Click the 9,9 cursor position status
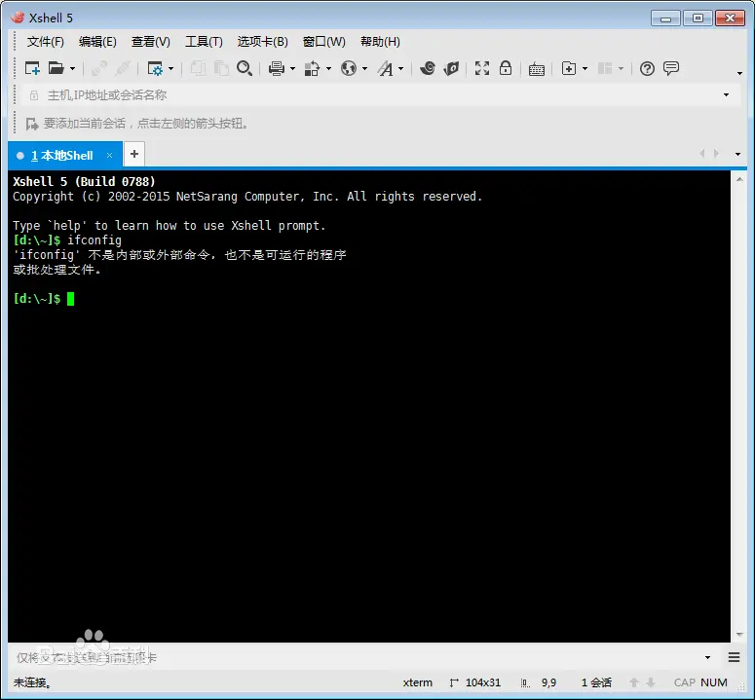 (x=548, y=682)
